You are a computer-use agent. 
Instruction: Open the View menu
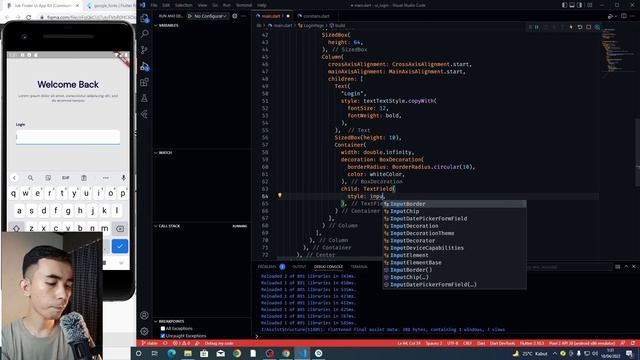click(202, 5)
